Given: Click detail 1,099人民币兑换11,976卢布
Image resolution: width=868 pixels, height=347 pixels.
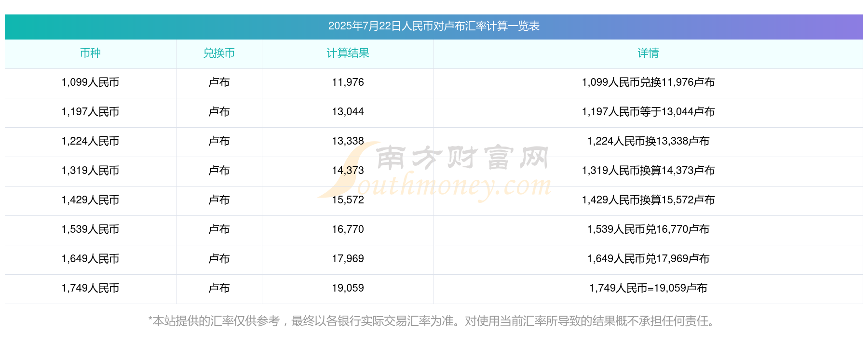Looking at the screenshot, I should click(x=648, y=82).
